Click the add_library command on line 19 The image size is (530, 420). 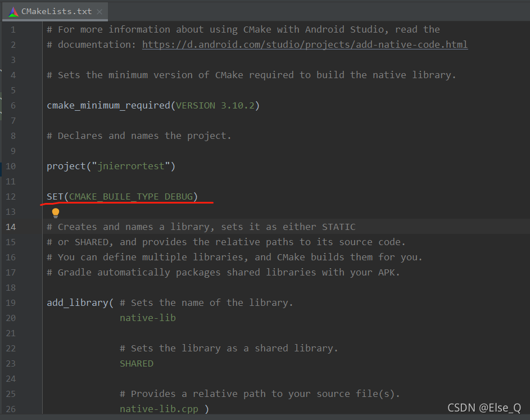[76, 302]
